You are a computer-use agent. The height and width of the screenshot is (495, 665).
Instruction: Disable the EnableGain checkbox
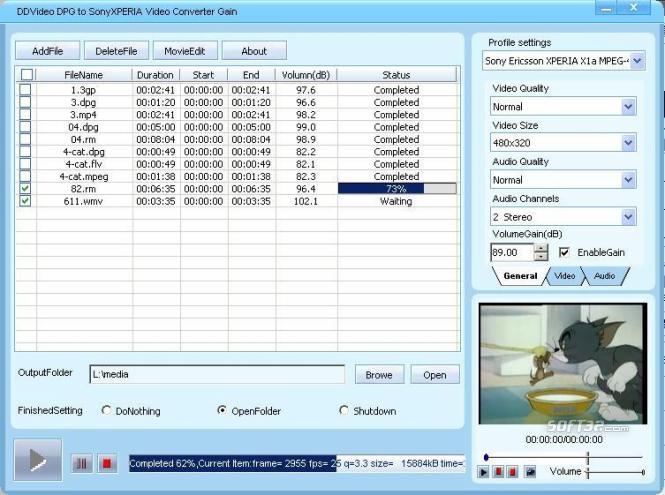pyautogui.click(x=564, y=252)
